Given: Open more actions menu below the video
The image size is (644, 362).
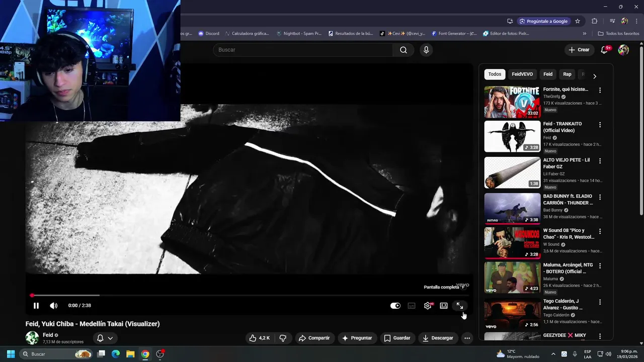Looking at the screenshot, I should click(467, 338).
